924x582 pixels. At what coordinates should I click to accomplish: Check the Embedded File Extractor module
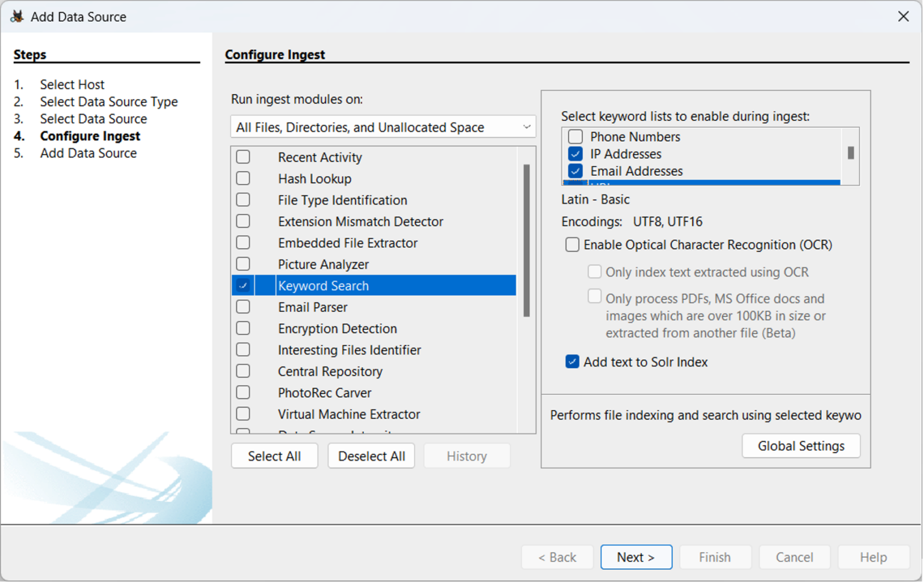tap(243, 243)
